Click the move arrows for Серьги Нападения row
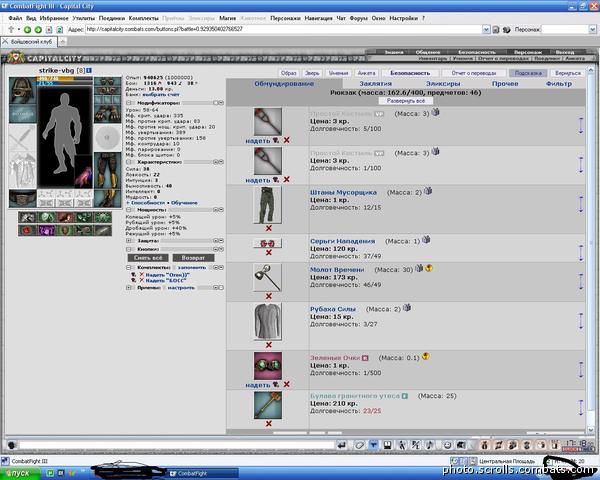The width and height of the screenshot is (600, 480). (581, 253)
